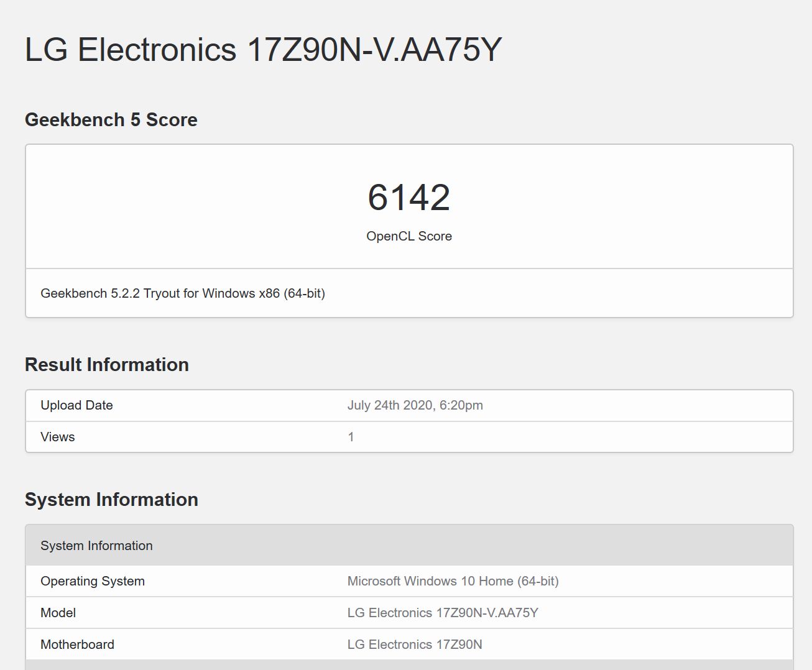Click the views count value 1
This screenshot has height=670, width=812.
[x=351, y=437]
